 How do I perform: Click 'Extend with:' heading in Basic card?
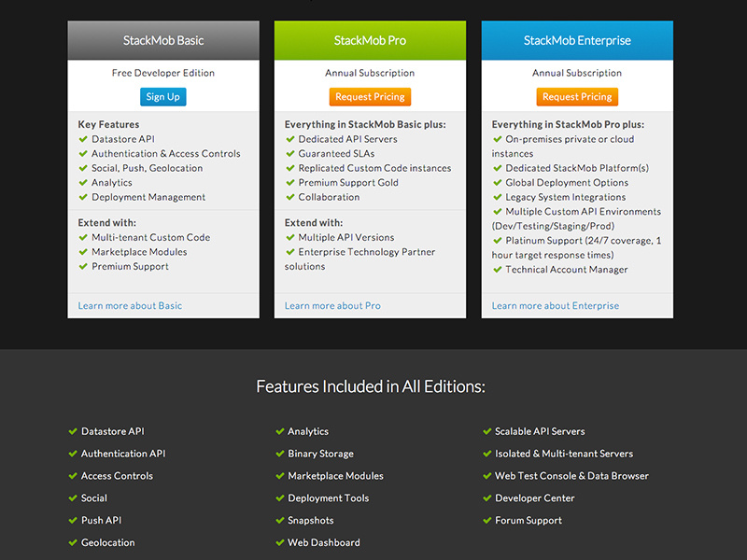click(x=107, y=223)
